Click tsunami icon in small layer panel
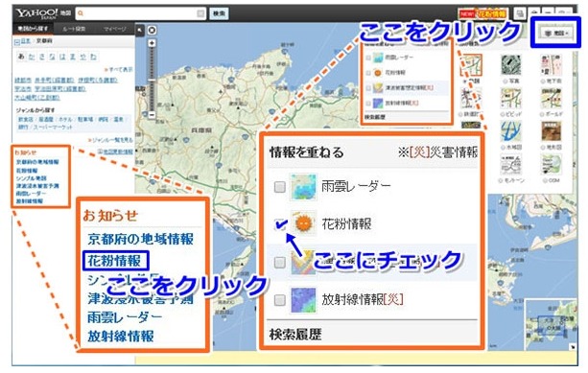Screen dimensions: 588x373 pos(378,87)
